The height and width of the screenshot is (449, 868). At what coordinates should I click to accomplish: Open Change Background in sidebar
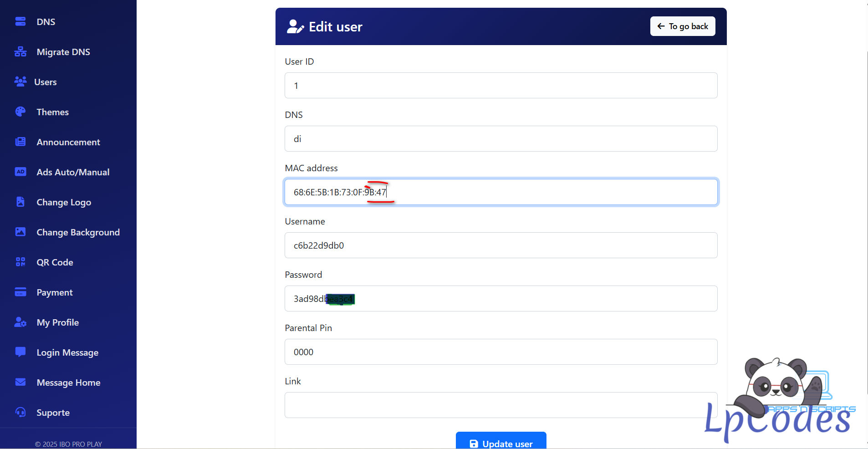pos(78,232)
